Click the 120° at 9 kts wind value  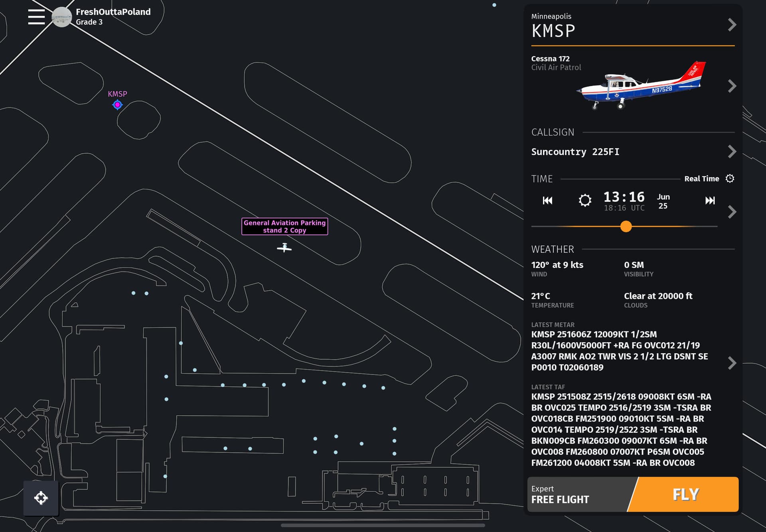tap(557, 265)
